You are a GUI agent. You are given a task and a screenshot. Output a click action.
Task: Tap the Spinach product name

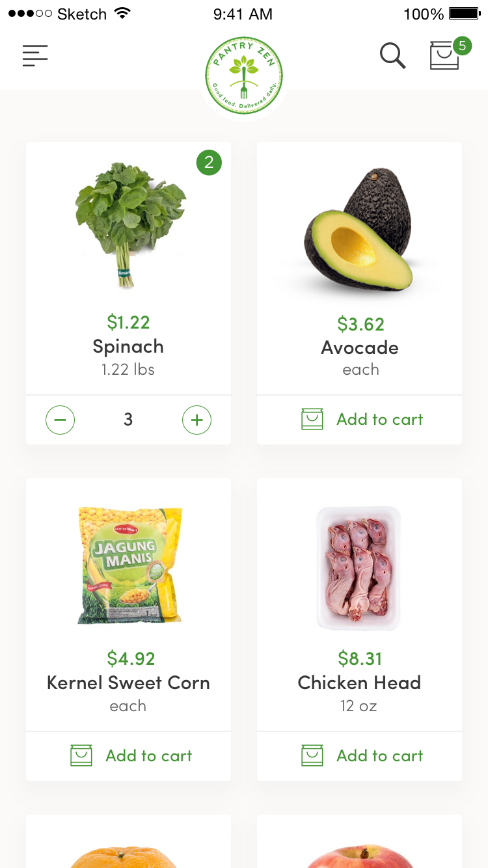coord(128,346)
